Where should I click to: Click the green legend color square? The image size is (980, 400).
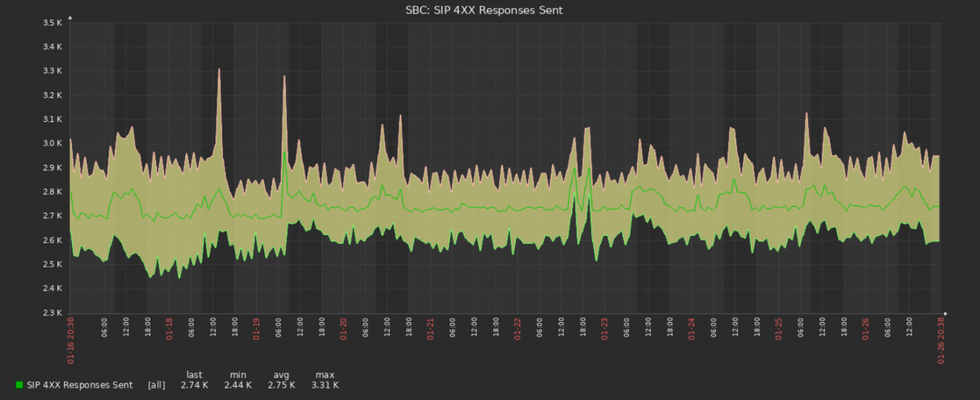pyautogui.click(x=19, y=385)
